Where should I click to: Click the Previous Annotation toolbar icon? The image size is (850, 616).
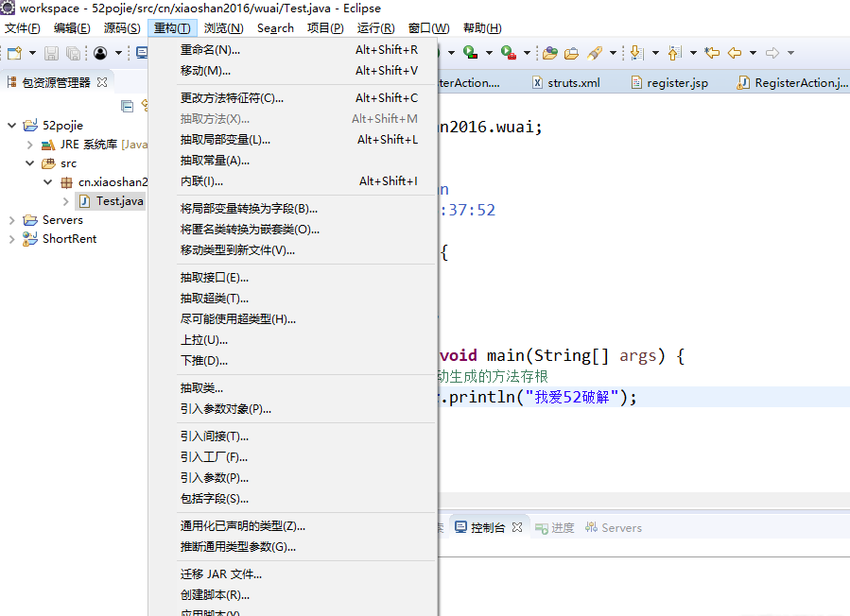coord(673,54)
